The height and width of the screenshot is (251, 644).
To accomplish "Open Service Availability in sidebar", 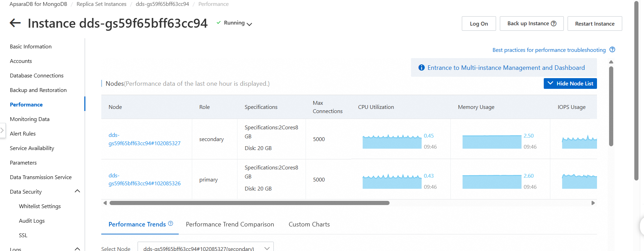I will pos(32,148).
